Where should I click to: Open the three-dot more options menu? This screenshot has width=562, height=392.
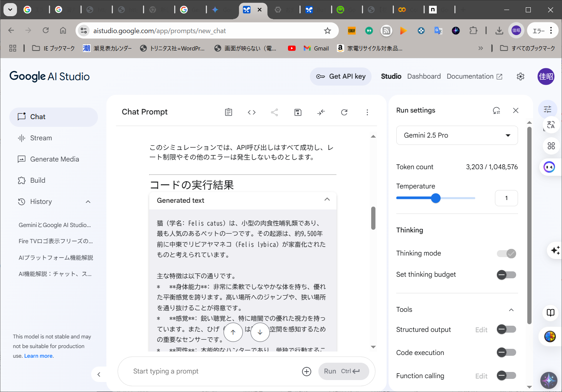367,112
